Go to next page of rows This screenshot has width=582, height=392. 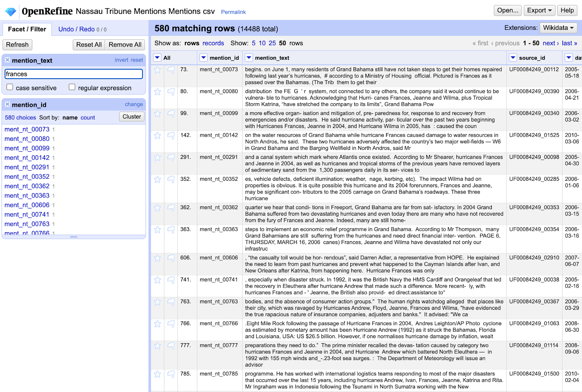click(551, 43)
